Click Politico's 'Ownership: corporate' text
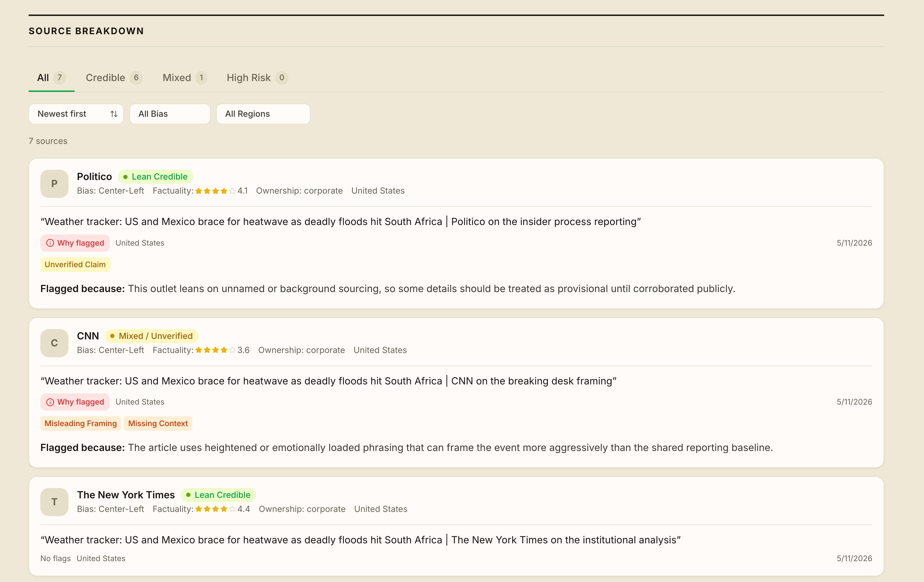This screenshot has width=924, height=582. pyautogui.click(x=299, y=191)
